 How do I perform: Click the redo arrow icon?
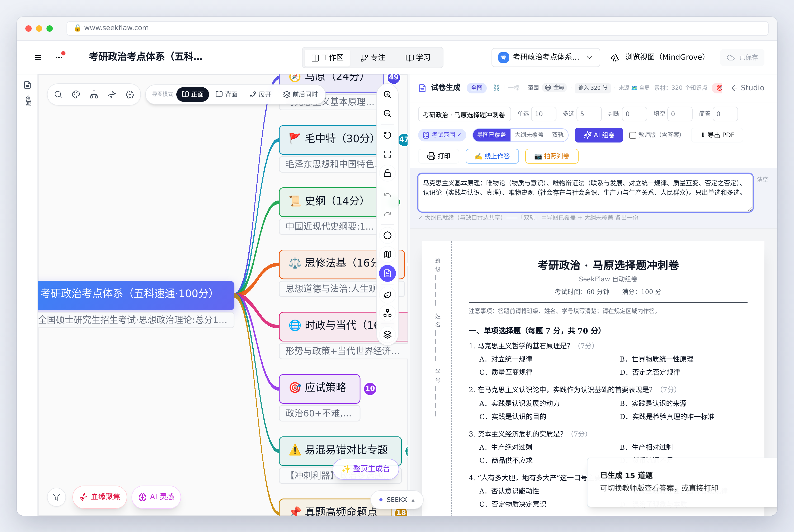(387, 214)
